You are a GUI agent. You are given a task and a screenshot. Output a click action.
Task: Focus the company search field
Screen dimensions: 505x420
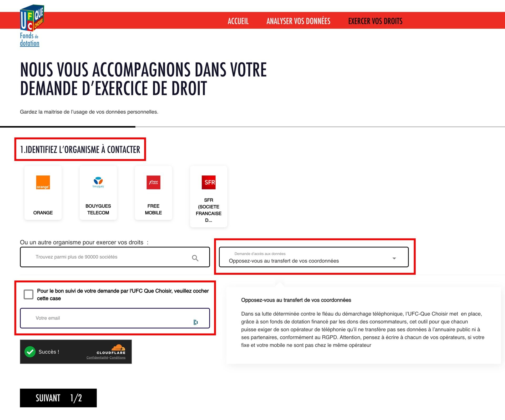115,257
